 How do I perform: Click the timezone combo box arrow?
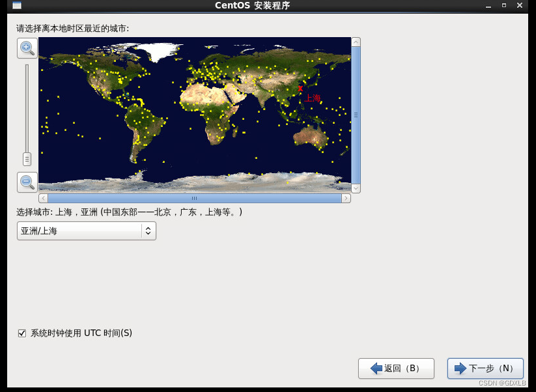tap(148, 231)
